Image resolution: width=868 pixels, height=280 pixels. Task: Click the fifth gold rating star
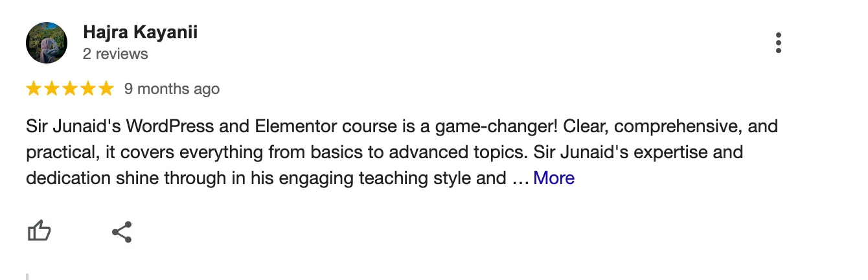(x=106, y=89)
